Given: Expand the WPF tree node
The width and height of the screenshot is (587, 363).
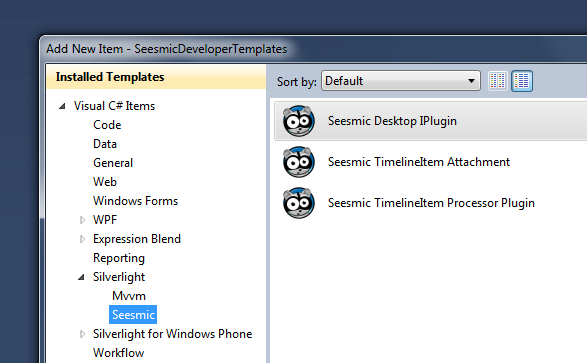Looking at the screenshot, I should point(82,220).
